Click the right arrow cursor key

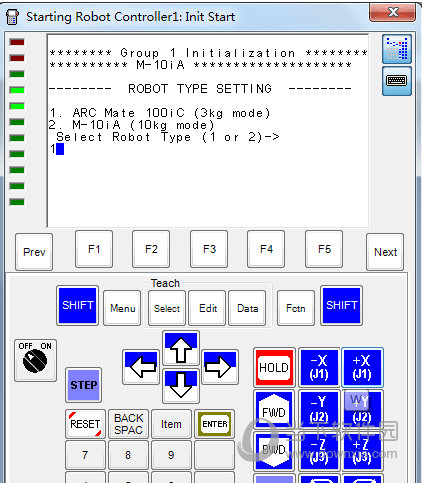tap(220, 367)
